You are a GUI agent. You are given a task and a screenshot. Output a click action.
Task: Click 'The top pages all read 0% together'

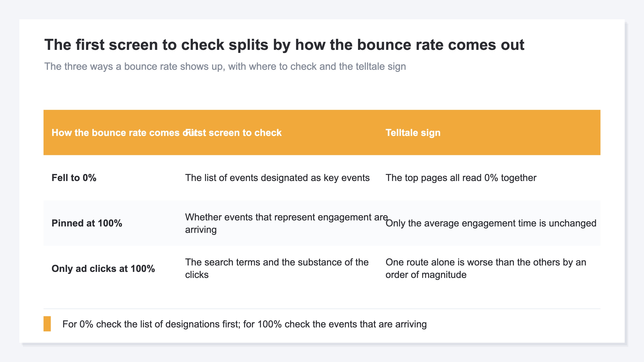point(461,178)
